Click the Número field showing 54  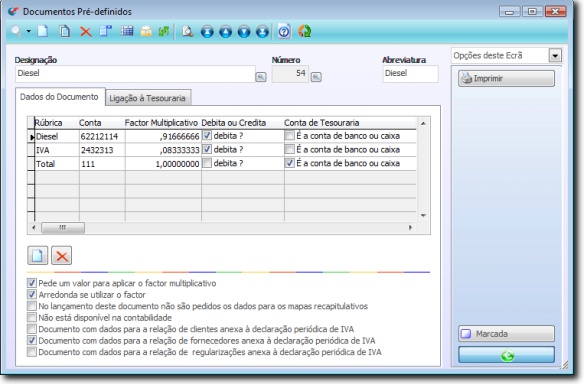290,74
